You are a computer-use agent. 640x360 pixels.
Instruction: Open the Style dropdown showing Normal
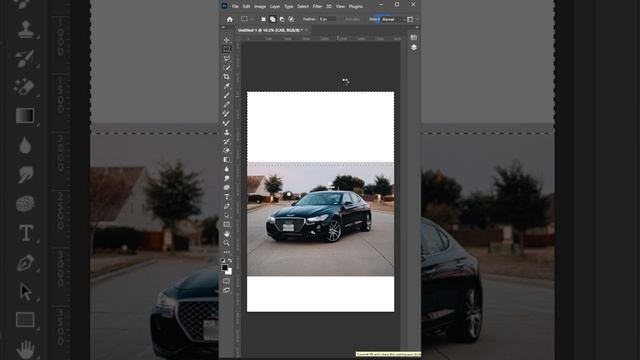coord(393,19)
